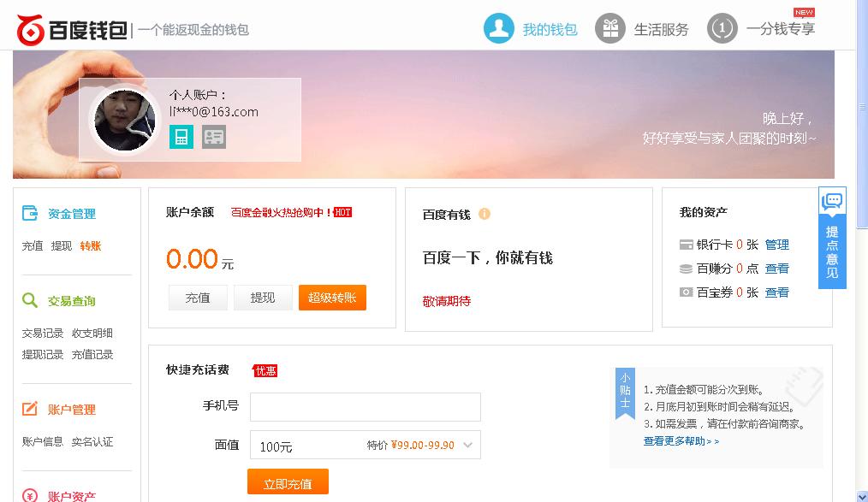Click the red 优惠 tag
Screen dimensions: 868x502
[x=265, y=370]
